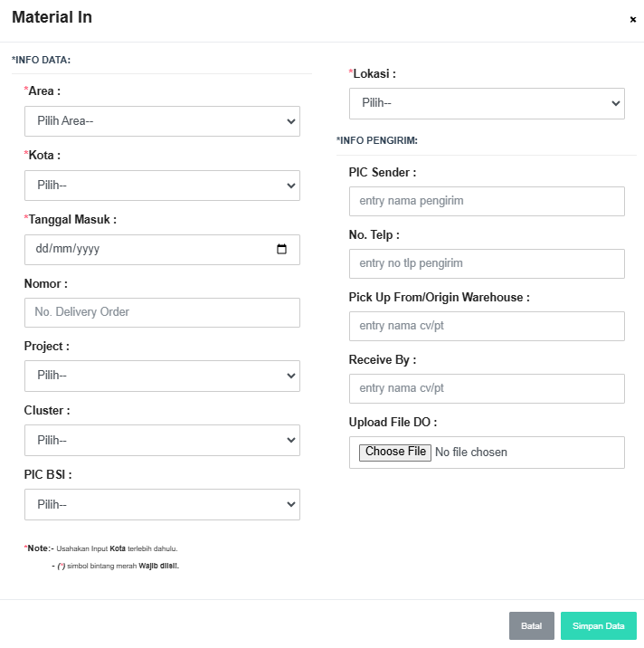Image resolution: width=644 pixels, height=648 pixels.
Task: Click the Pick Up From/Origin Warehouse field
Action: 487,326
